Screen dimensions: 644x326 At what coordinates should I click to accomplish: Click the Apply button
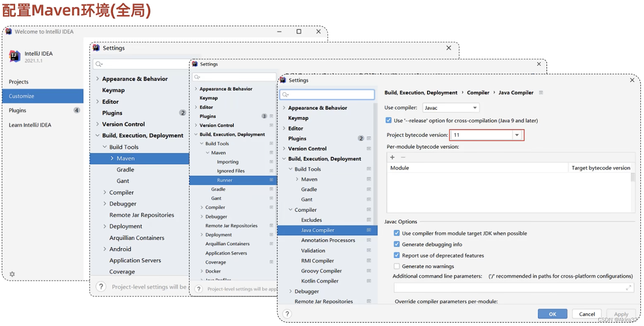coord(621,314)
